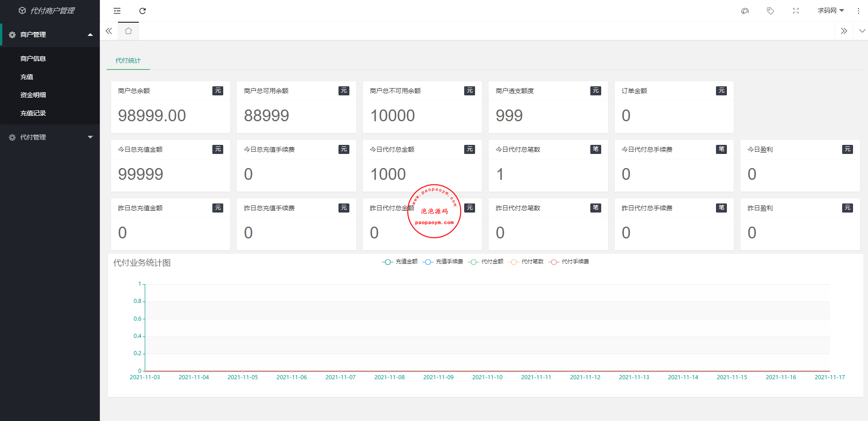
Task: Open 资金明细 from the sidebar
Action: pos(33,95)
